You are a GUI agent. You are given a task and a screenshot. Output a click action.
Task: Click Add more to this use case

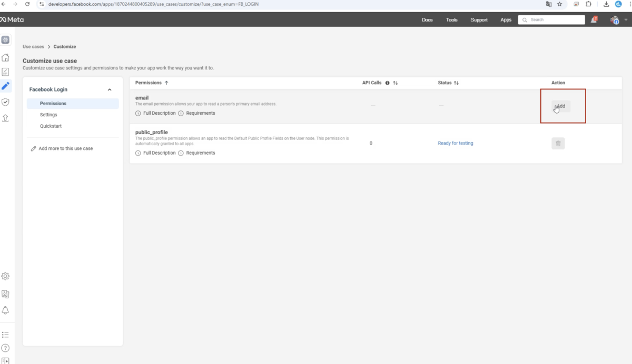coord(62,149)
